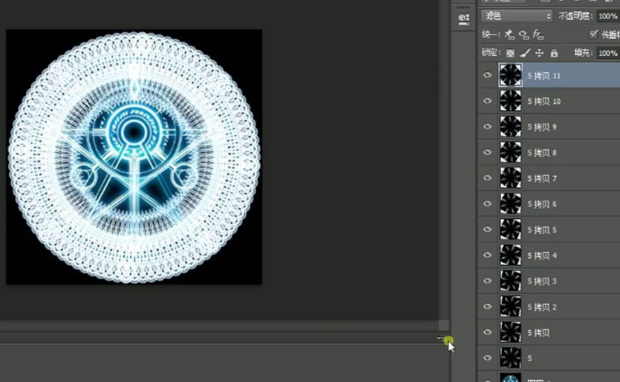Click the layer name 5 拷贝 11

[544, 76]
